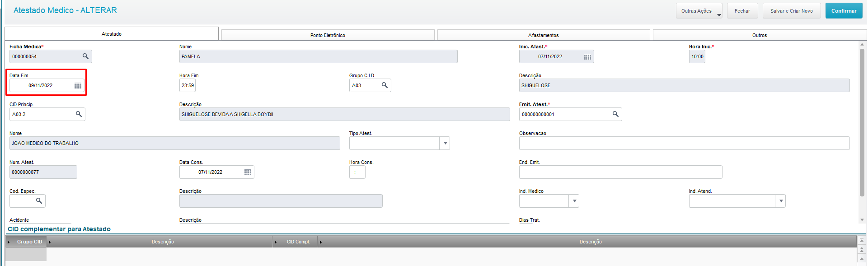
Task: Expand the Ind. Medico dropdown
Action: click(x=574, y=201)
